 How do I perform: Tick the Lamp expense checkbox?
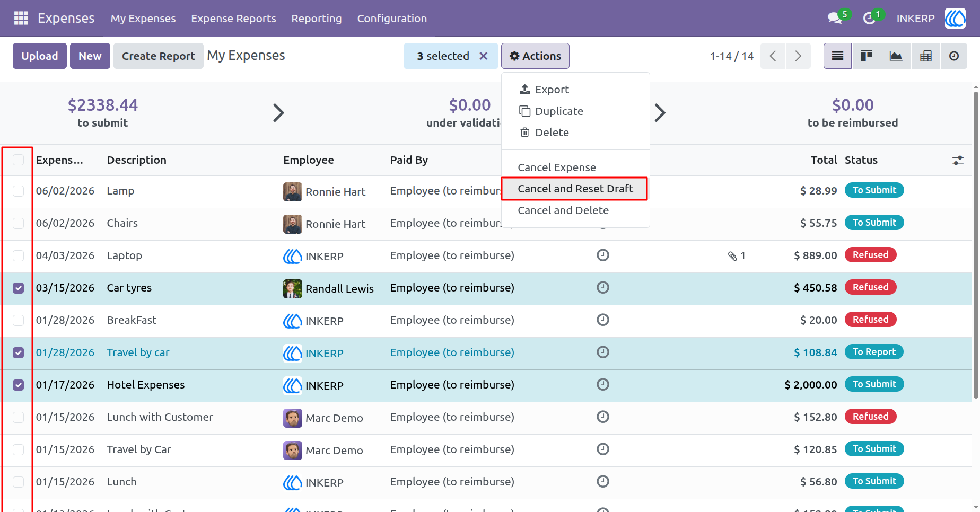tap(19, 191)
